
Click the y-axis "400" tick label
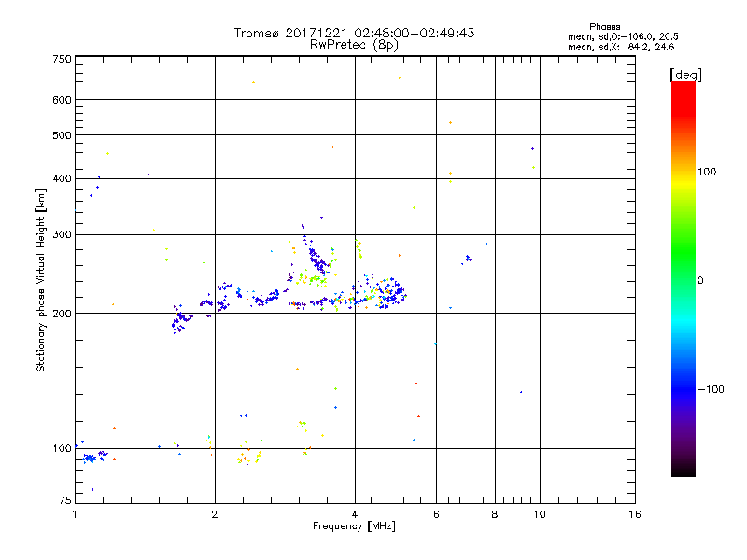pos(62,179)
